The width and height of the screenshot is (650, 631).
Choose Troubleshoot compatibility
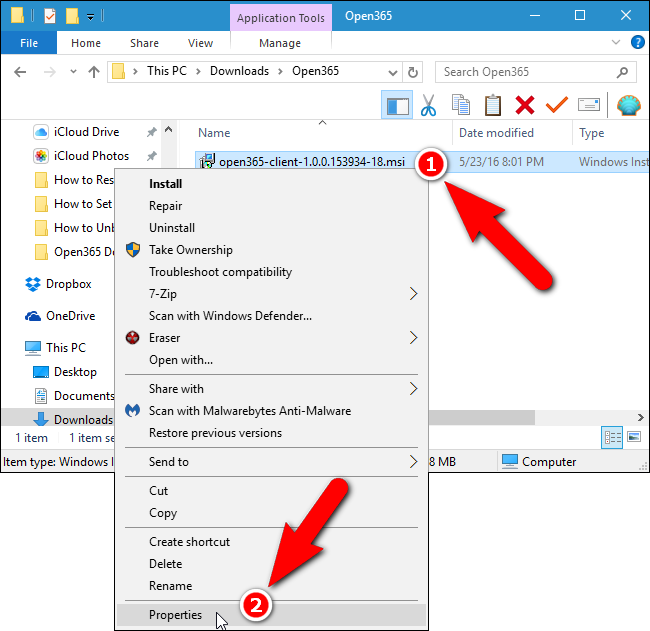pyautogui.click(x=271, y=272)
